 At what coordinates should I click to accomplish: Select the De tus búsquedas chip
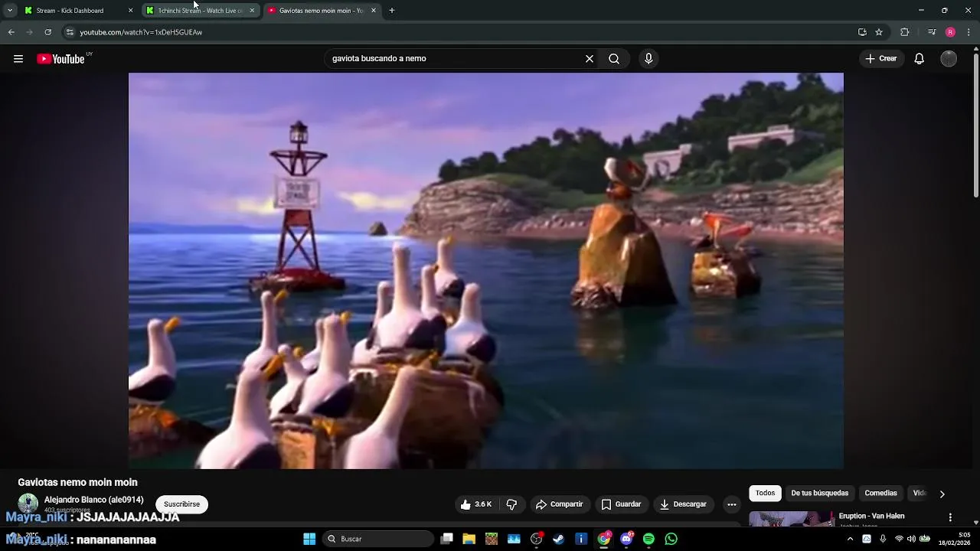(x=819, y=493)
